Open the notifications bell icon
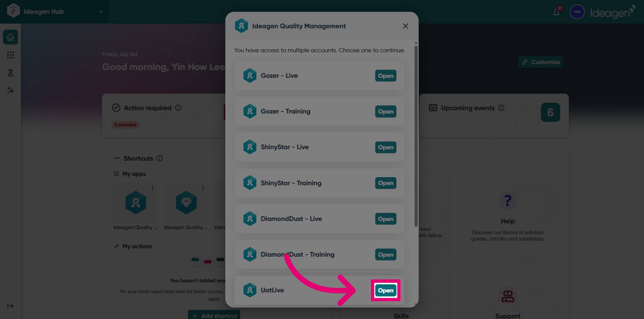 coord(557,12)
